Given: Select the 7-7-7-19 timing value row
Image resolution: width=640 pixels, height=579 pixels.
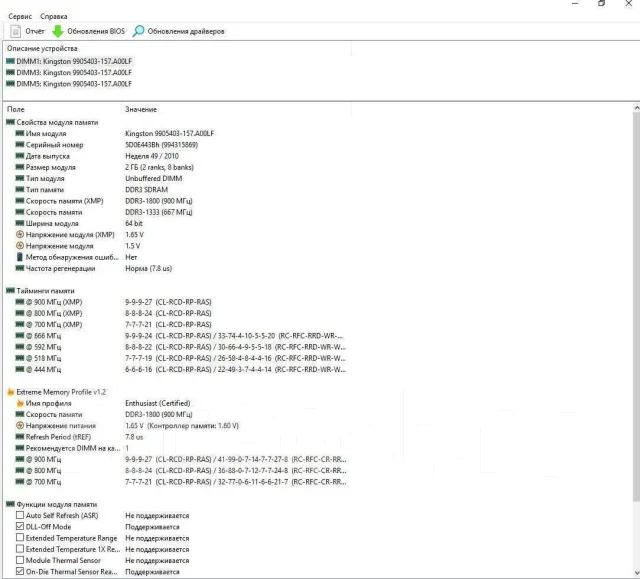Looking at the screenshot, I should [235, 358].
